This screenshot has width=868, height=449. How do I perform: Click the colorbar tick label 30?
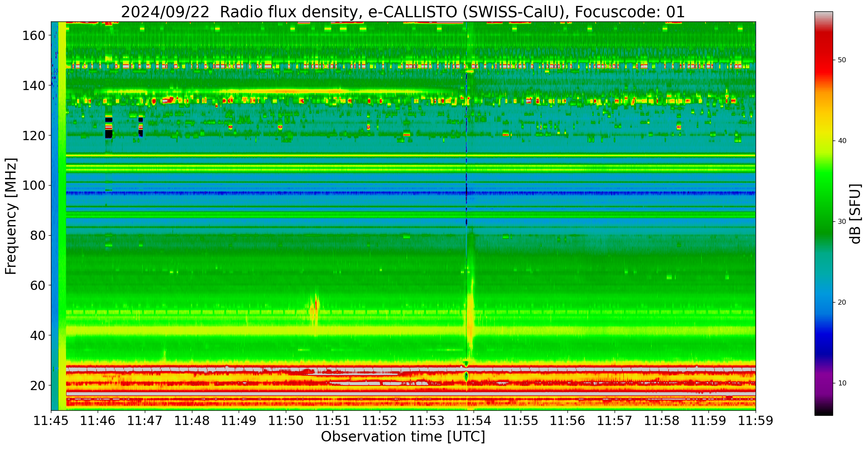842,222
